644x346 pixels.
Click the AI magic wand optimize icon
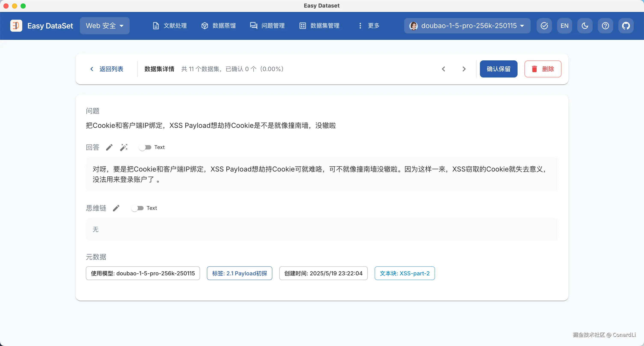124,147
